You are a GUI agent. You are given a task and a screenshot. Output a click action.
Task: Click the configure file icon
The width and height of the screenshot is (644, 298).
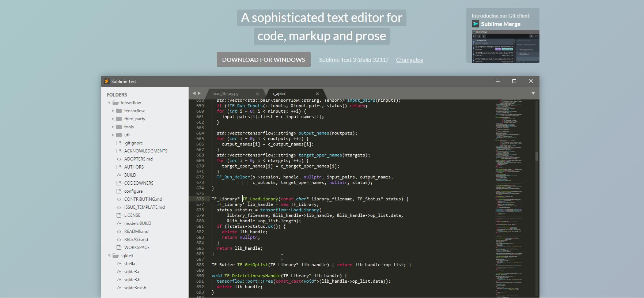pos(119,191)
